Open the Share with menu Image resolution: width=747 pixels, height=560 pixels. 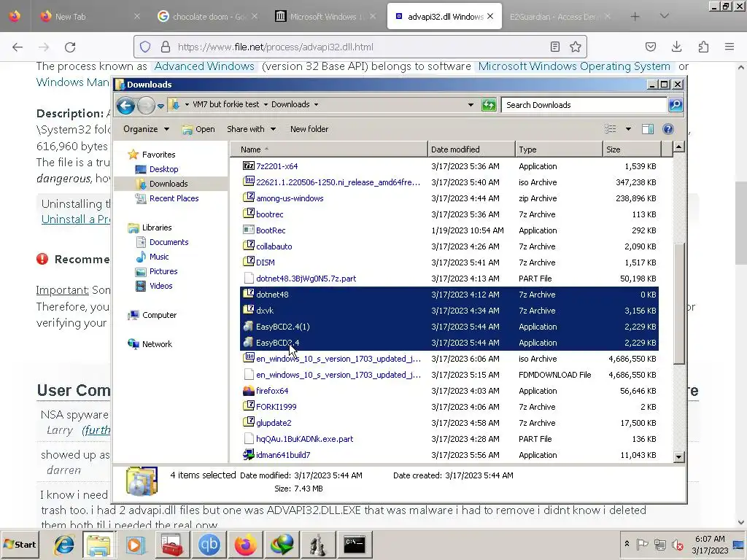tap(251, 129)
